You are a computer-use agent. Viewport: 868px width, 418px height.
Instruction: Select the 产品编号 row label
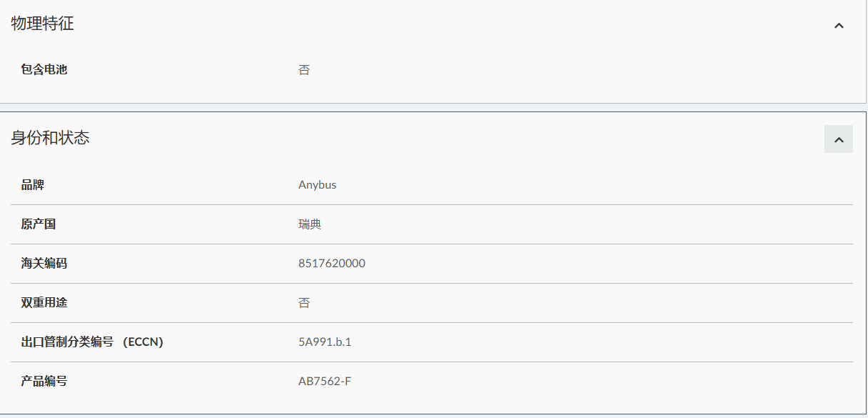tap(44, 382)
